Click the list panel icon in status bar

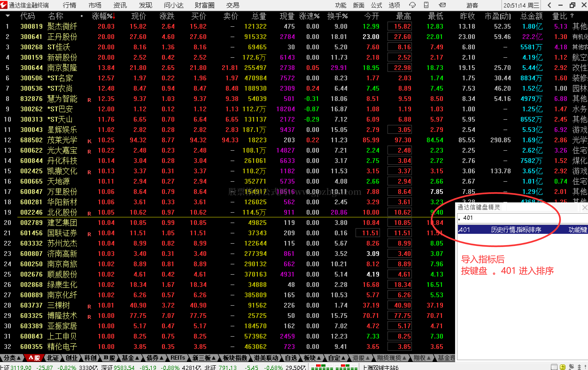554,367
